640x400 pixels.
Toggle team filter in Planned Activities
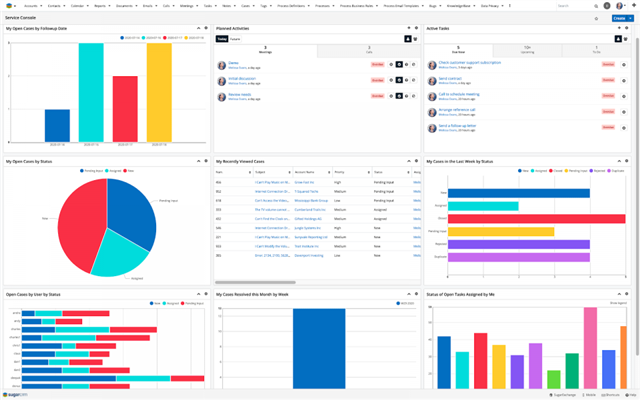click(x=416, y=39)
